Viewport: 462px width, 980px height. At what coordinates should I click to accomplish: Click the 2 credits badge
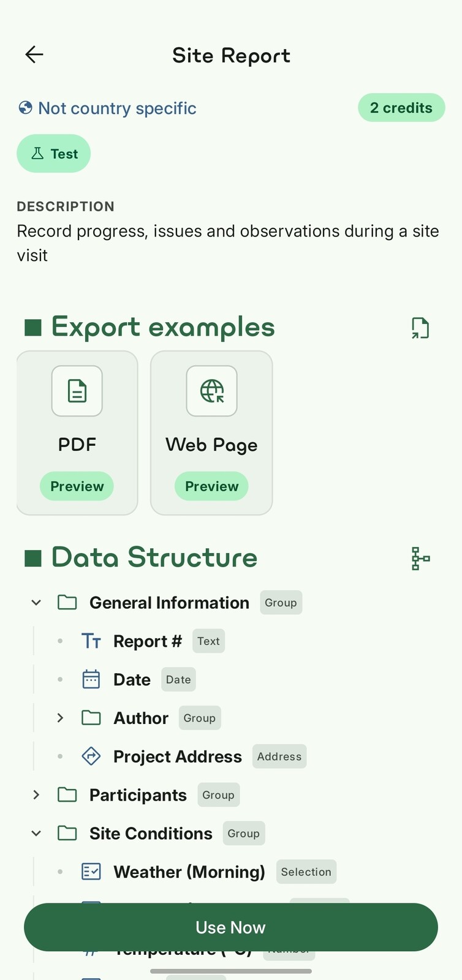coord(401,108)
